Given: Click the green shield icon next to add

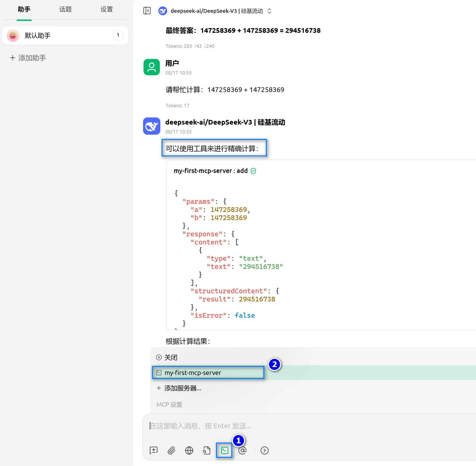Looking at the screenshot, I should pyautogui.click(x=253, y=171).
